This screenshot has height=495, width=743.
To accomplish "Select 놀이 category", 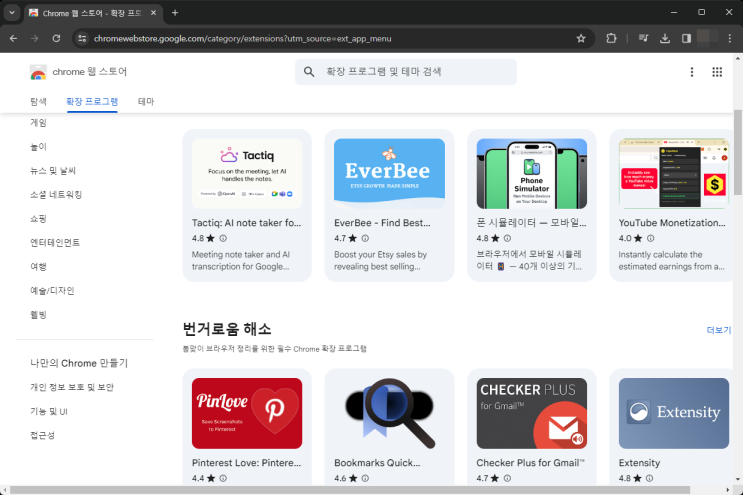I will coord(38,147).
